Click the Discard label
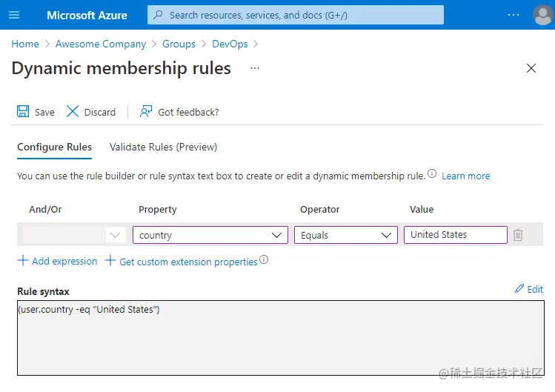The height and width of the screenshot is (392, 555). click(100, 112)
